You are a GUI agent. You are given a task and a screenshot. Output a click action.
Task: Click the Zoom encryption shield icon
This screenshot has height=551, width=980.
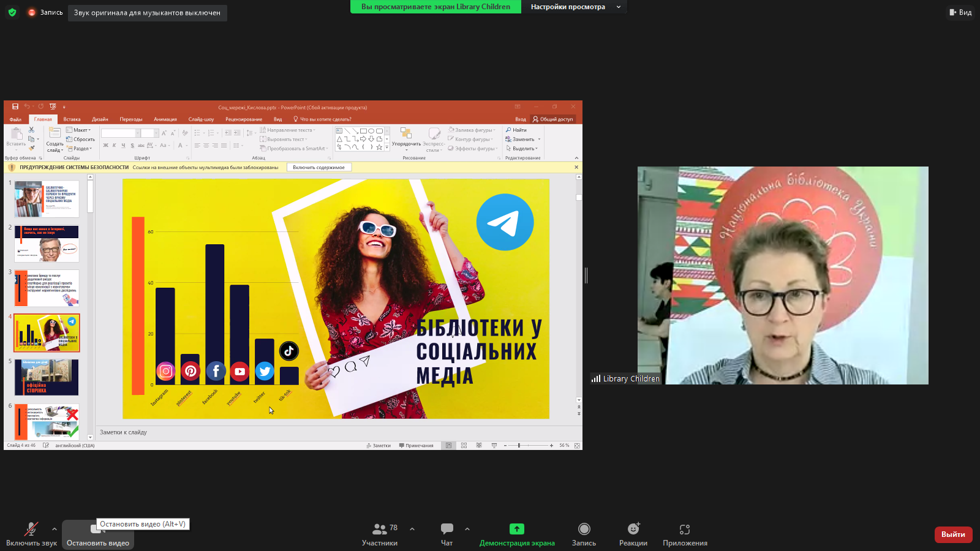pyautogui.click(x=12, y=12)
